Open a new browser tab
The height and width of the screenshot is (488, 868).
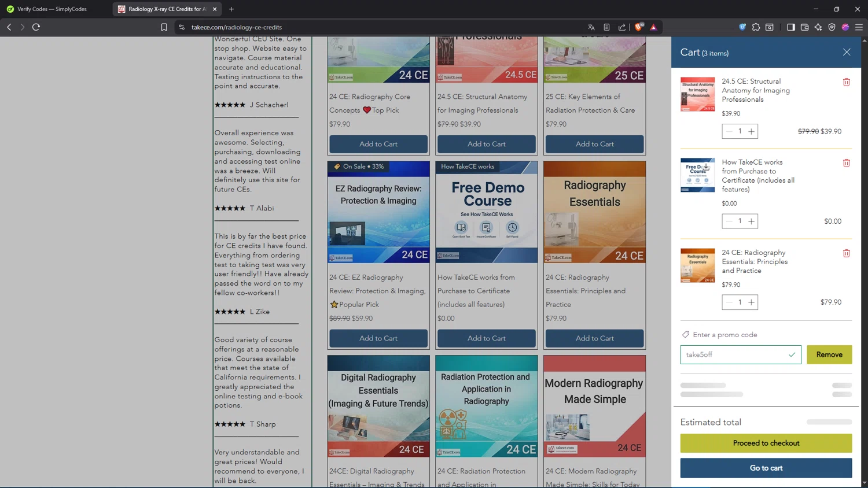(x=231, y=9)
